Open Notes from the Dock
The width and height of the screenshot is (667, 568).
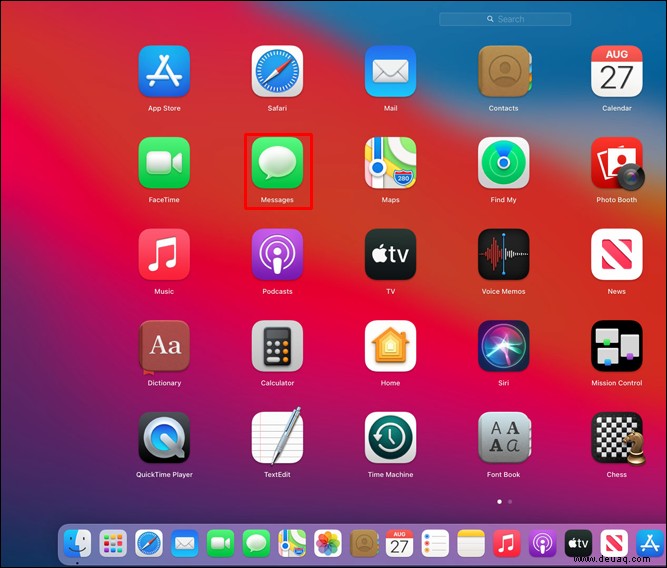pos(471,543)
